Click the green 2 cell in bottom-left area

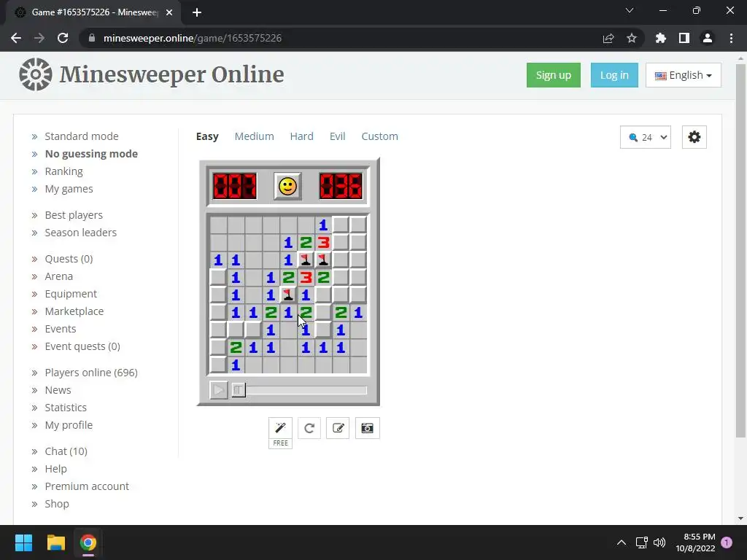[236, 348]
